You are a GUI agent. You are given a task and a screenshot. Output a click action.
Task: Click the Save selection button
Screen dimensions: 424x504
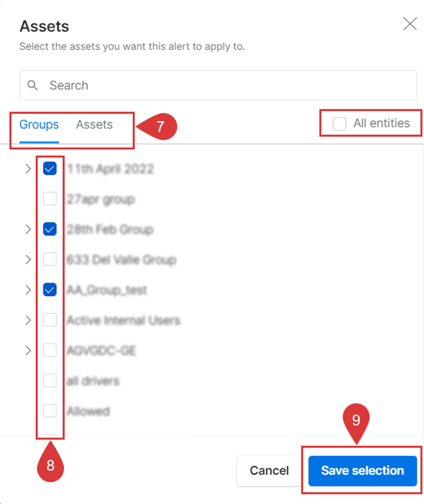click(363, 471)
